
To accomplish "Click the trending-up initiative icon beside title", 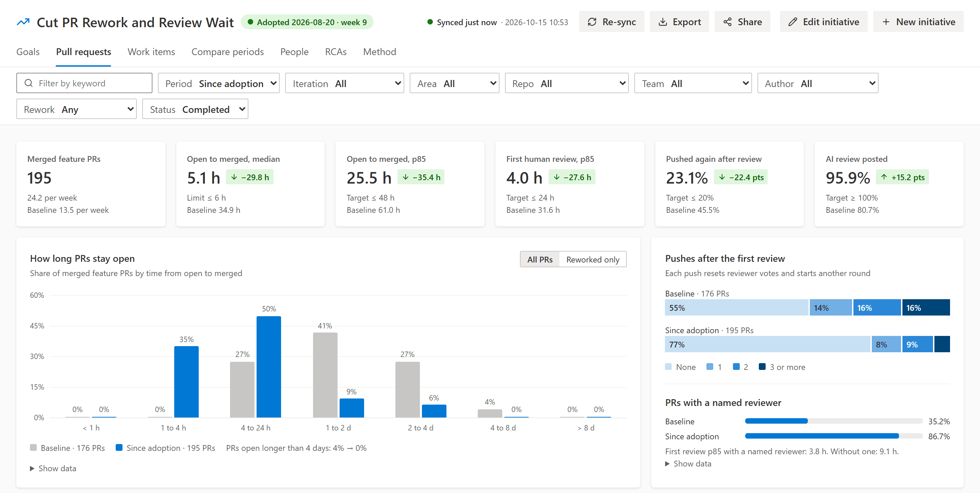I will click(x=23, y=22).
